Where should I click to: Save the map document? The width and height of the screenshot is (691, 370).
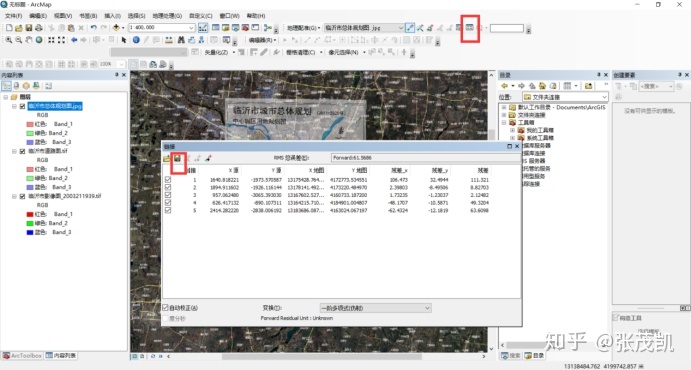click(x=29, y=28)
